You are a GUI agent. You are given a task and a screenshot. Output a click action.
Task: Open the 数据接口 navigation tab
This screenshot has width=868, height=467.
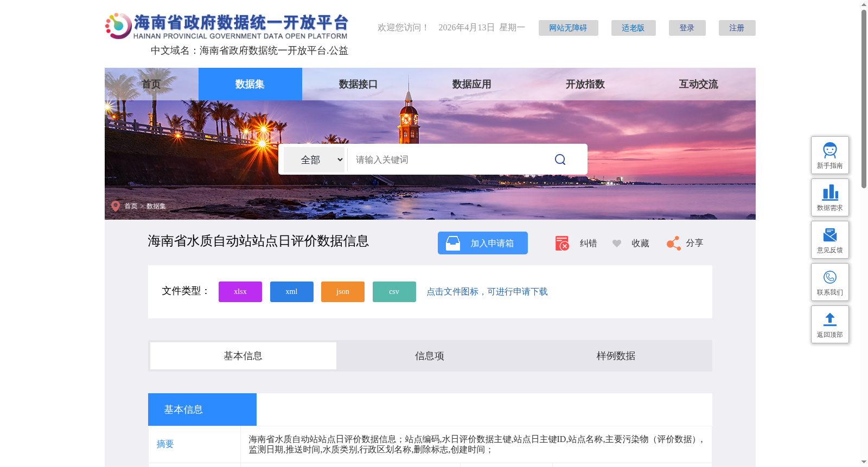coord(358,84)
